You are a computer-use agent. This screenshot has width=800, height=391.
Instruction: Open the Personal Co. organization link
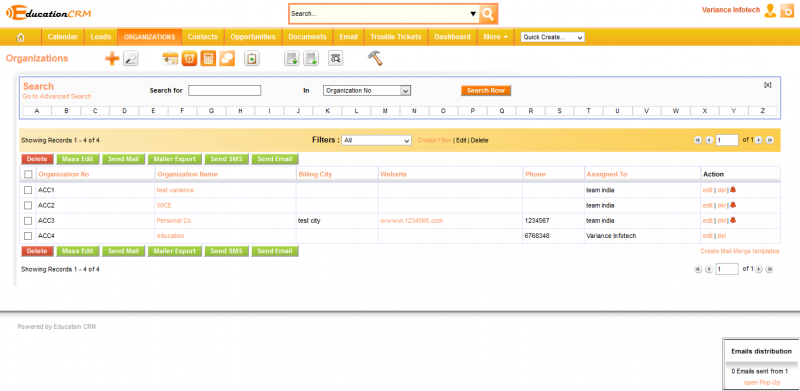pos(174,221)
